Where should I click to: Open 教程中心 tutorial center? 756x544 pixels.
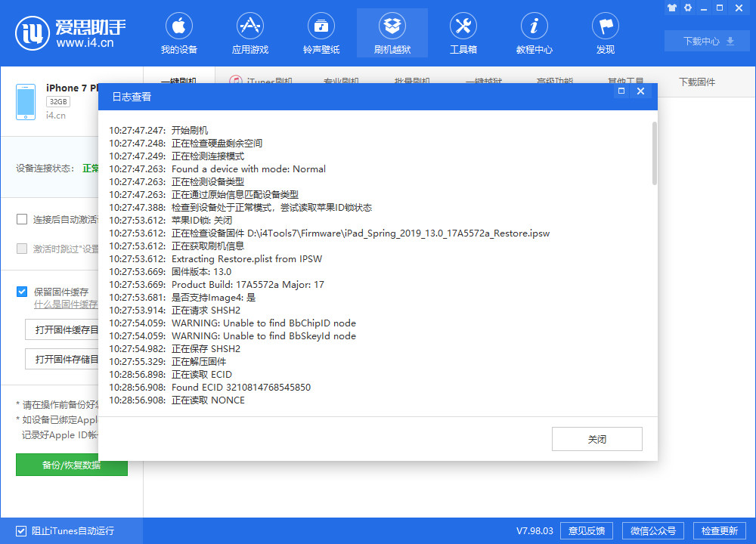click(x=534, y=33)
